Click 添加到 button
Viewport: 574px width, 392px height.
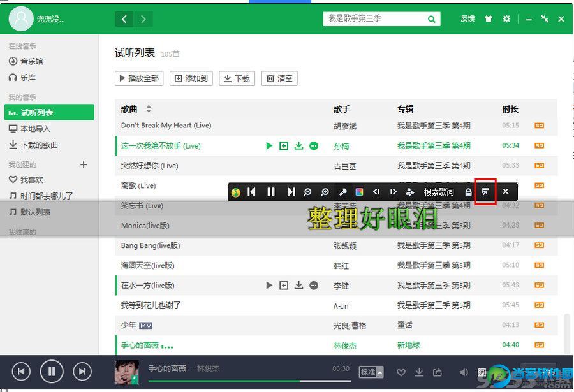[191, 78]
